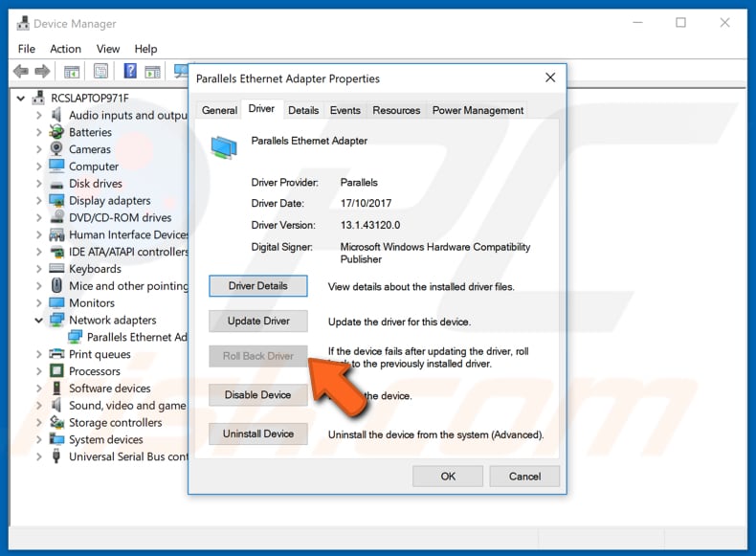Click the Software devices icon
Viewport: 756px width, 556px height.
tap(56, 388)
